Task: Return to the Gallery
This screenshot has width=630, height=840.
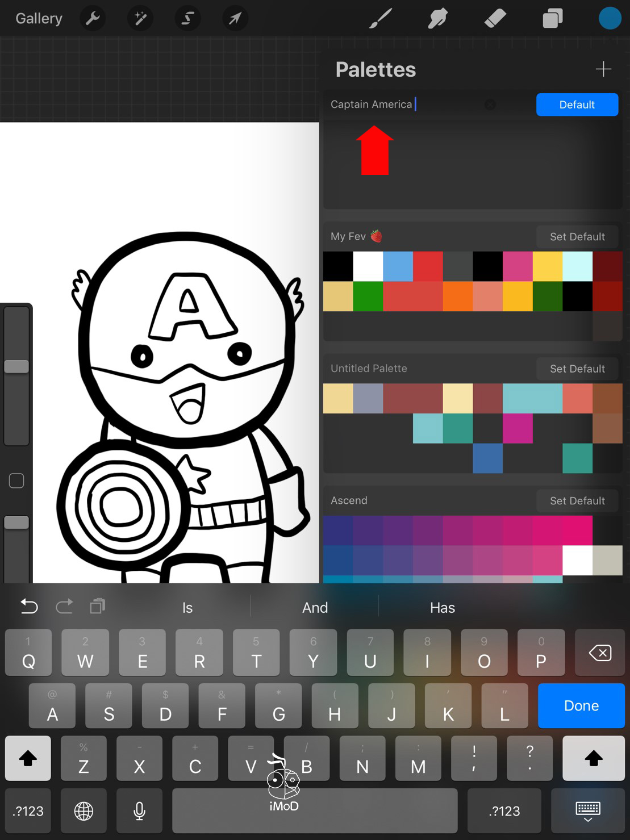Action: tap(39, 19)
